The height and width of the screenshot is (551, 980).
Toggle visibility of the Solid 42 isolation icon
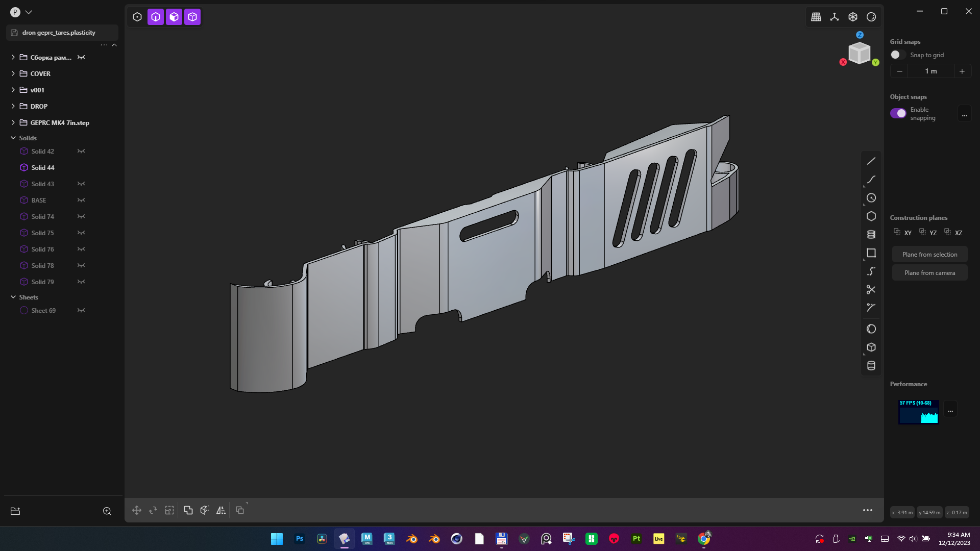coord(81,151)
